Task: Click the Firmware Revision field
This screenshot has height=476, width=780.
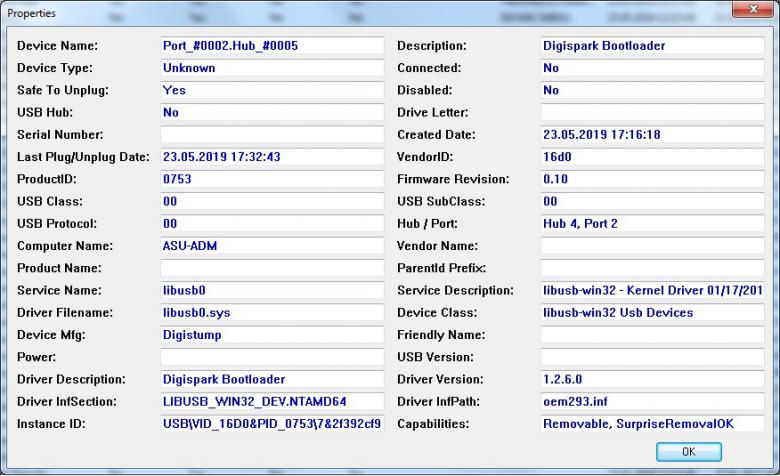Action: (652, 179)
